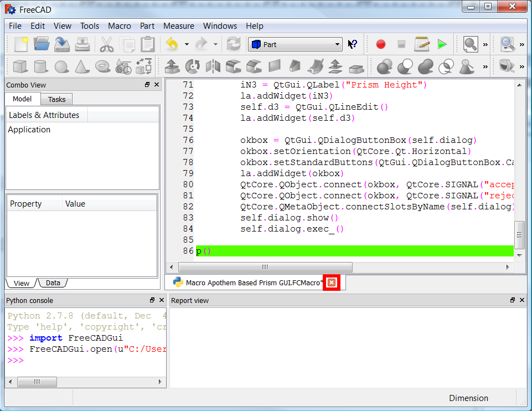Open the Redo history dropdown arrow
This screenshot has width=532, height=411.
coord(215,44)
